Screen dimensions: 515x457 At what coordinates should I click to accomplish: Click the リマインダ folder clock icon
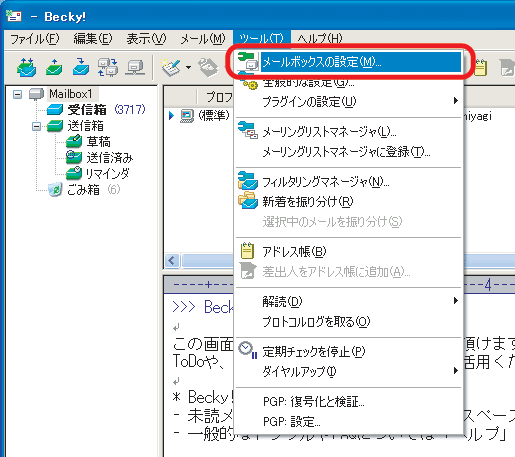pyautogui.click(x=74, y=173)
